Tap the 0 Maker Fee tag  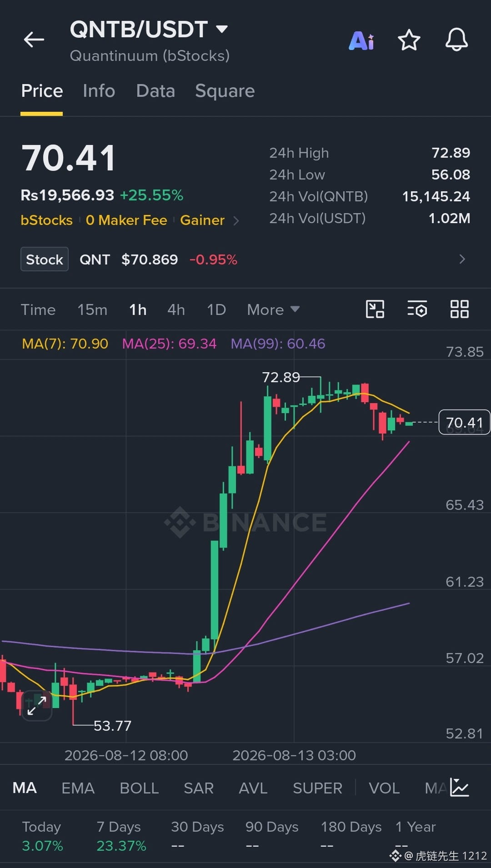[x=126, y=220]
